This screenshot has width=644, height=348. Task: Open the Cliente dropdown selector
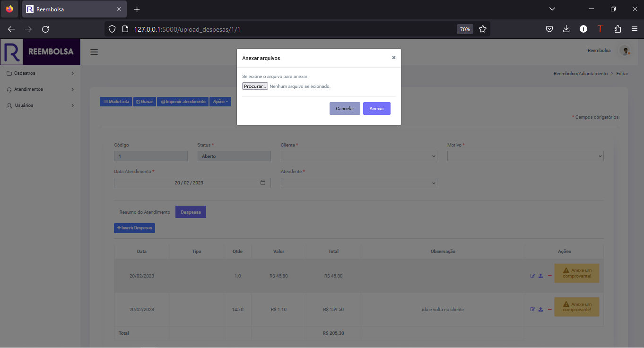pos(358,156)
